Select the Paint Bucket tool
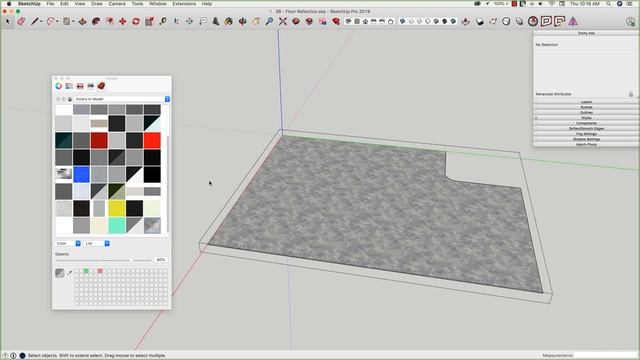Viewport: 640px width, 360px height. (229, 21)
